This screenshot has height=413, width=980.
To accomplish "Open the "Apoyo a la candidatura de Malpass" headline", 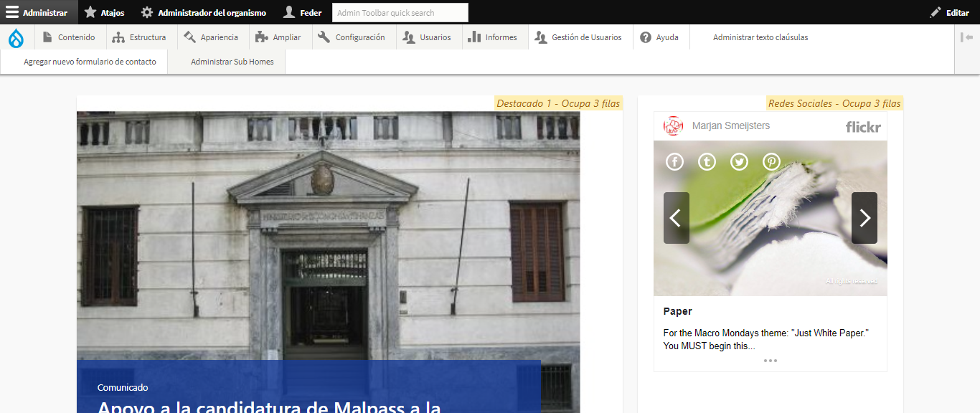I will point(269,407).
